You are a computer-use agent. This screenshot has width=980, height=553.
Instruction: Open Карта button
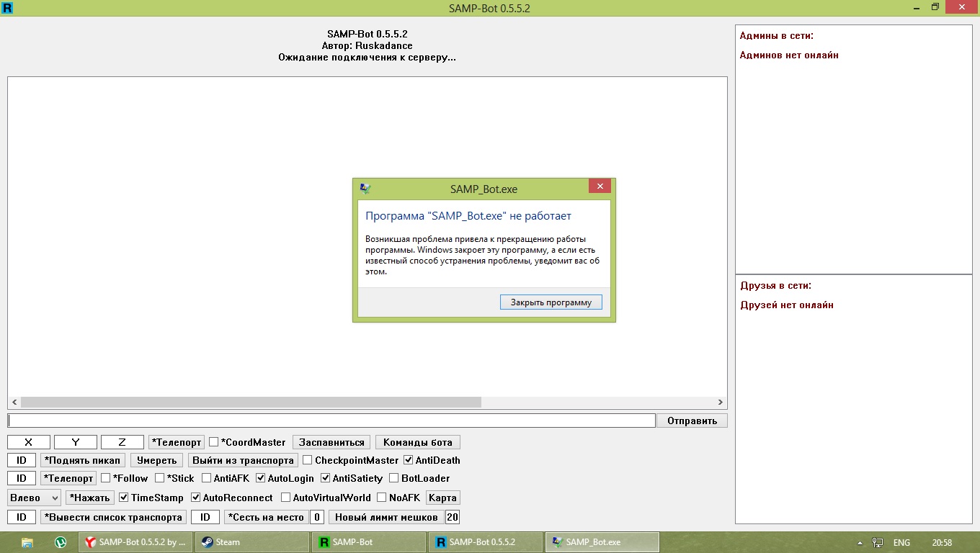point(443,498)
